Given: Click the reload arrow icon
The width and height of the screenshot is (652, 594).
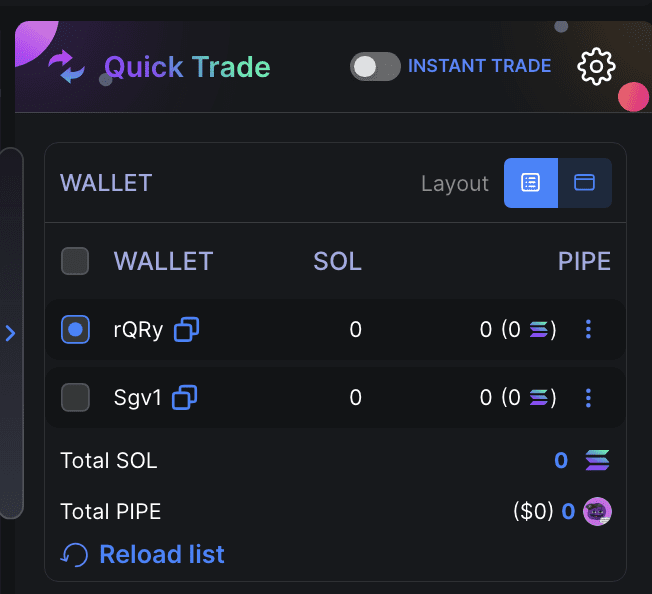Looking at the screenshot, I should [x=75, y=554].
